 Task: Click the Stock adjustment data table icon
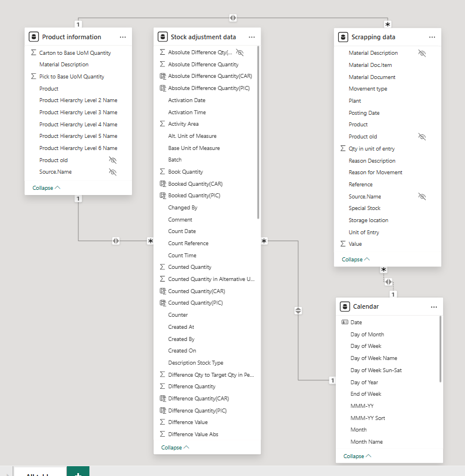[163, 37]
